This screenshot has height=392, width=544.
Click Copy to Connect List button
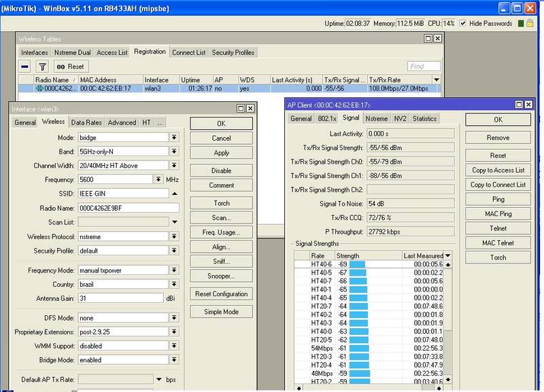(498, 185)
